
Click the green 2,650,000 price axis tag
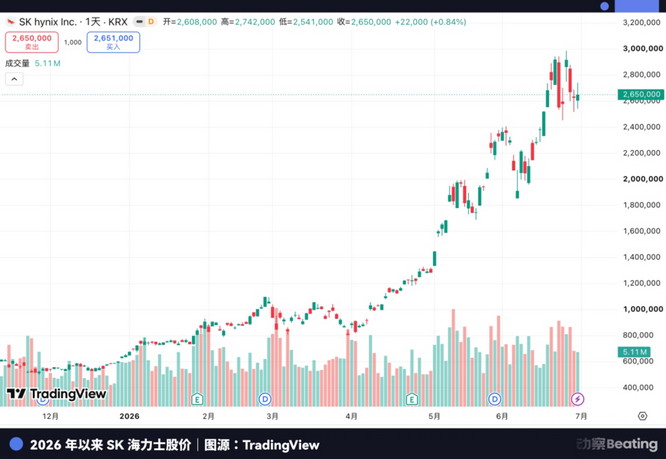[x=641, y=94]
